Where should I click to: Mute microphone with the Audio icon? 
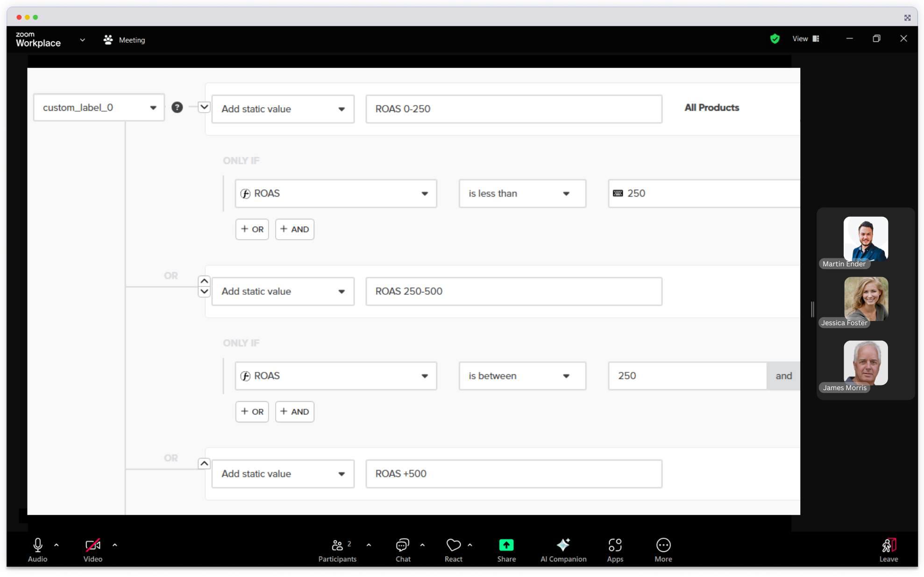click(x=37, y=545)
